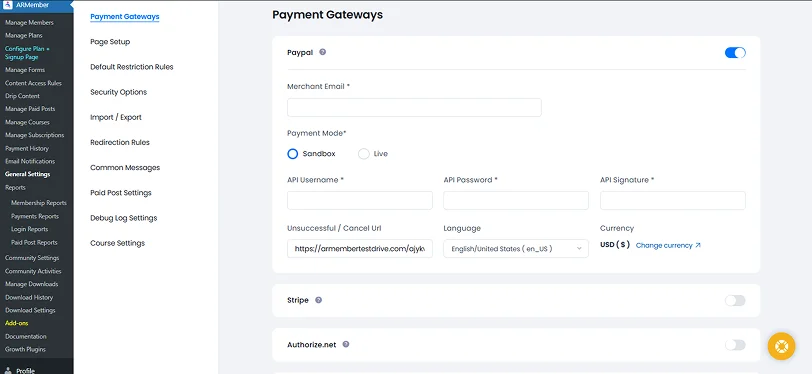Click the Stripe help question-mark icon
Viewport: 812px width, 374px height.
click(x=318, y=300)
